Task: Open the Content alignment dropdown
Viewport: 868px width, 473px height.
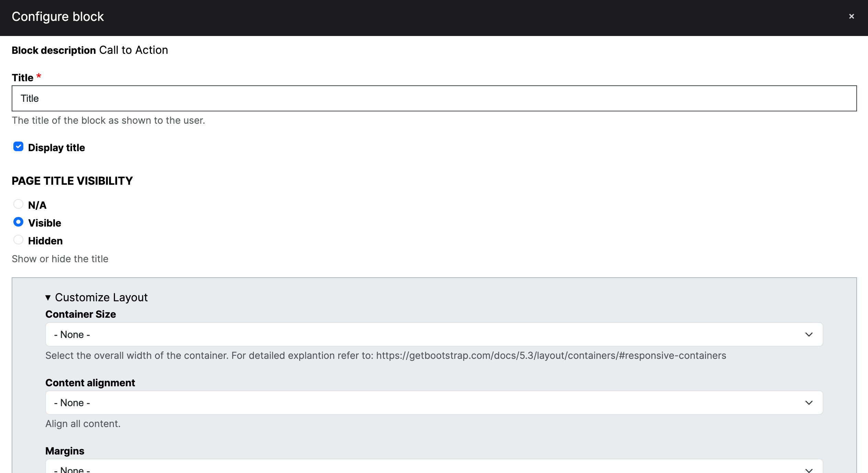Action: click(434, 403)
